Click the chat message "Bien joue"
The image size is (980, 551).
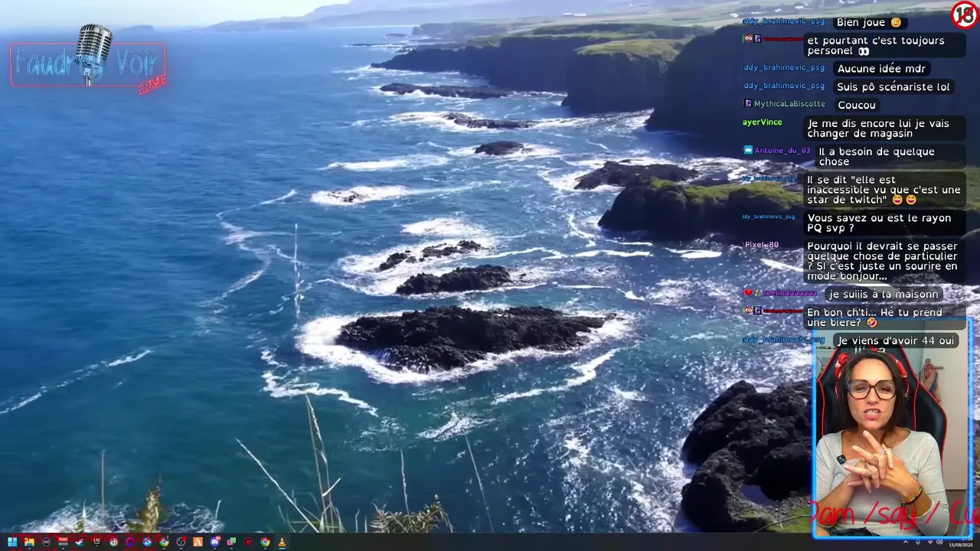868,22
